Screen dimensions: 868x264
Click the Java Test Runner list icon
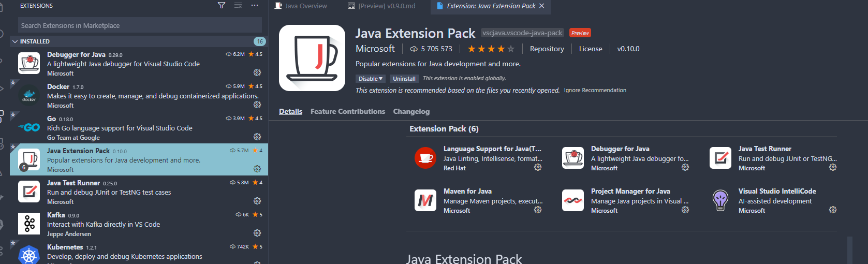click(x=29, y=192)
